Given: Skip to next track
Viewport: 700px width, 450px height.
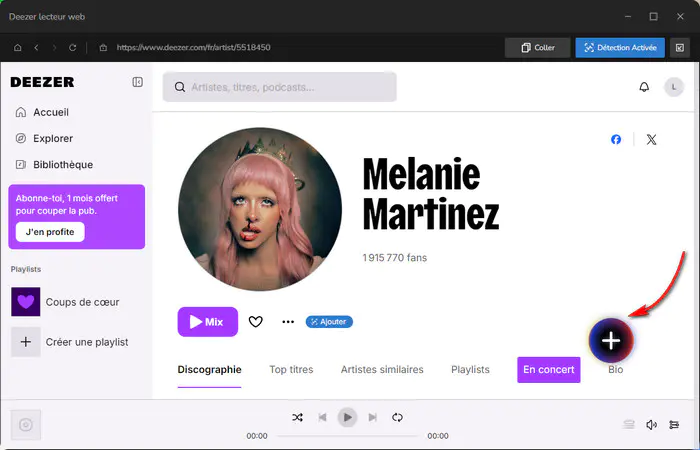Looking at the screenshot, I should (372, 417).
